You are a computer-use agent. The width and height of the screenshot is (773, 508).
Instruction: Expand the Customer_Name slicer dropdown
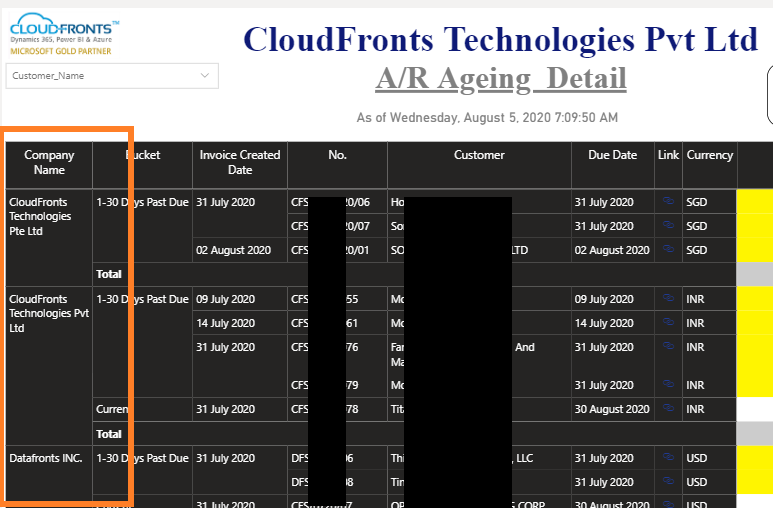pos(205,75)
